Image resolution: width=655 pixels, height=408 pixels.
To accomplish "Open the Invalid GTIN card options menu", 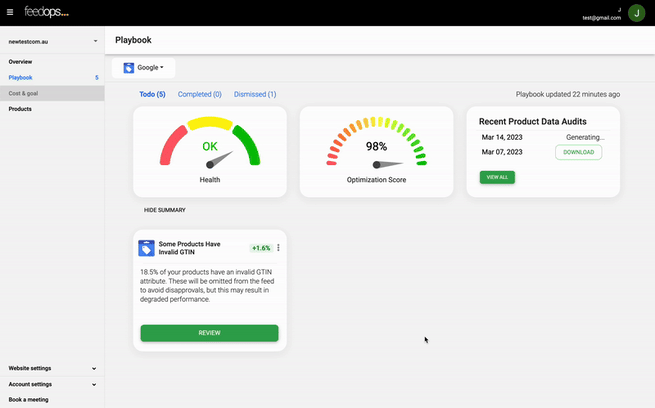I will pos(278,248).
